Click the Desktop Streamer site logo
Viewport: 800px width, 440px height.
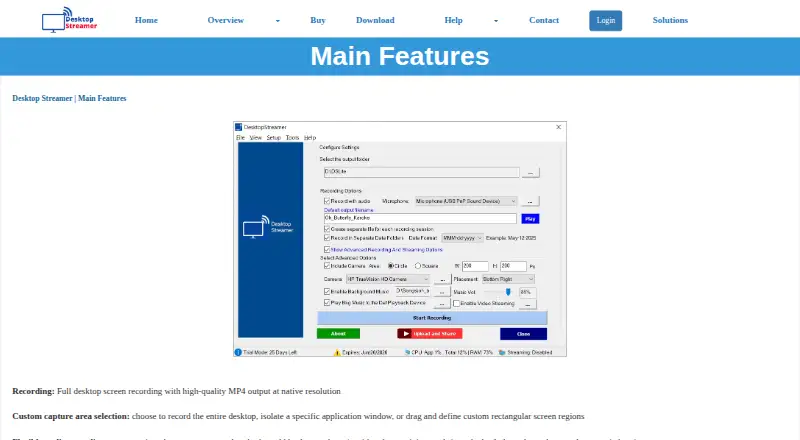tap(69, 20)
